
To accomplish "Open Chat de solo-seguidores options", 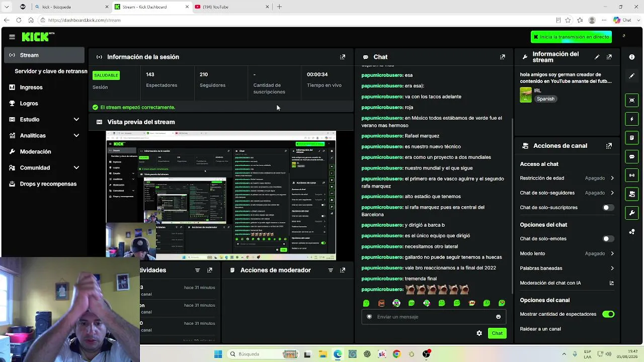I will (567, 193).
